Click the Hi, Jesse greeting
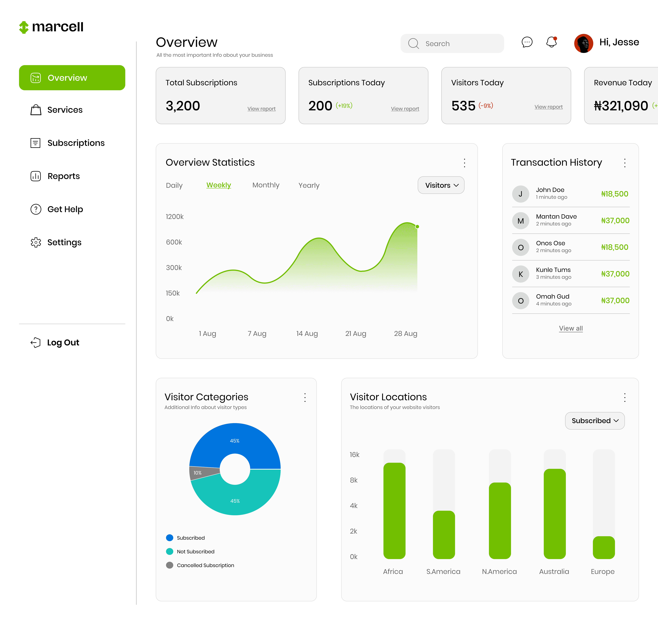This screenshot has width=658, height=644. click(x=619, y=42)
